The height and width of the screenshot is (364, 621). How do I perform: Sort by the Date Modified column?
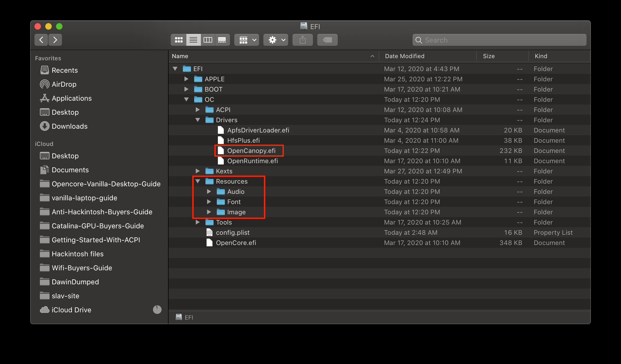(404, 56)
